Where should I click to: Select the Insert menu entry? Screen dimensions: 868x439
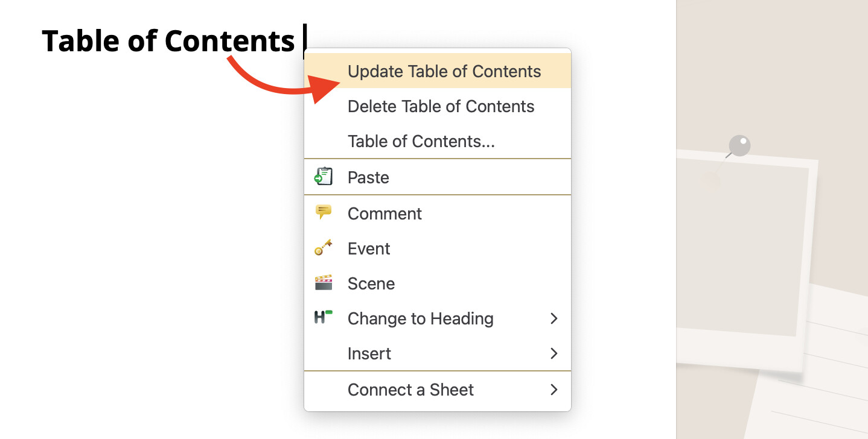pyautogui.click(x=438, y=353)
